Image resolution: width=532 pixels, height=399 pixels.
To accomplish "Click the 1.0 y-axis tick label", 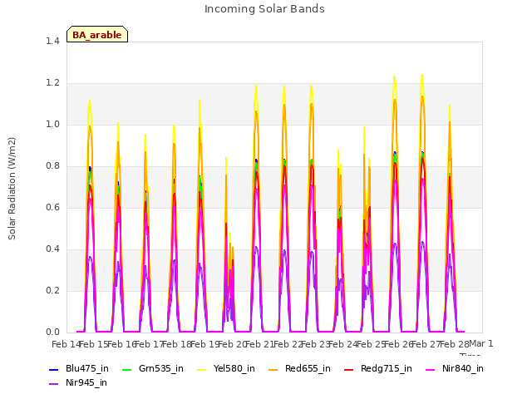I will click(x=52, y=124).
